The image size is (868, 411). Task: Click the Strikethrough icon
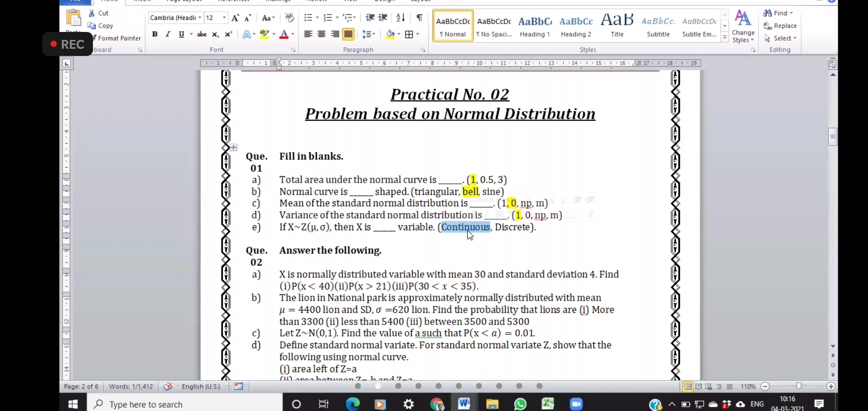202,34
